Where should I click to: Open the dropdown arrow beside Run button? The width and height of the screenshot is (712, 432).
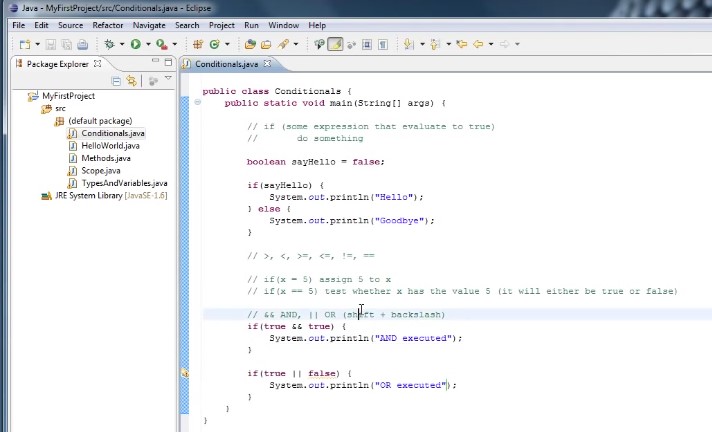(x=148, y=44)
